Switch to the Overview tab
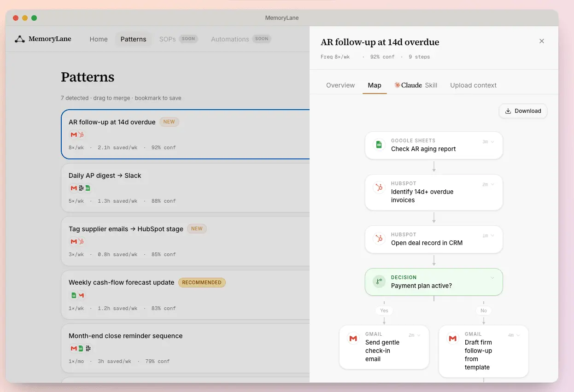Viewport: 574px width, 392px height. coord(340,85)
